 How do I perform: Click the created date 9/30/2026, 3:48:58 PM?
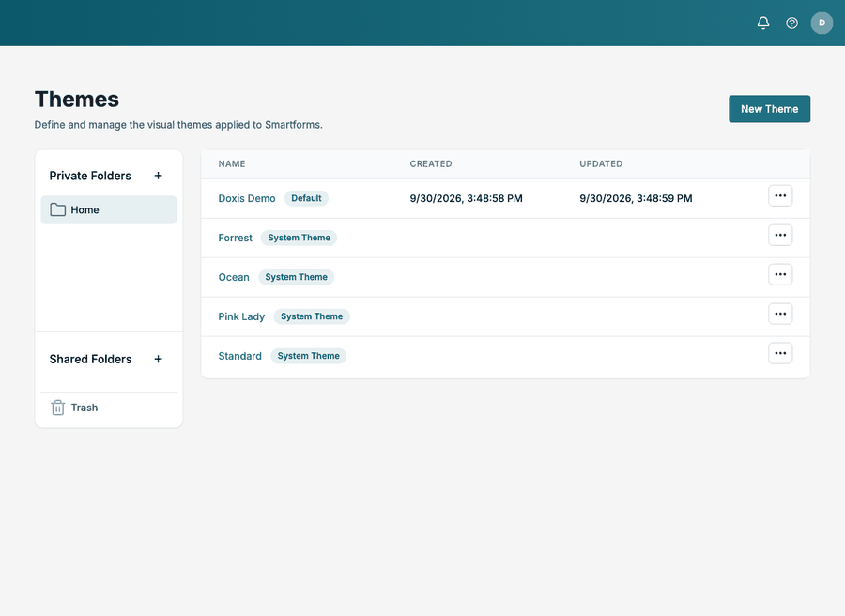click(x=466, y=198)
